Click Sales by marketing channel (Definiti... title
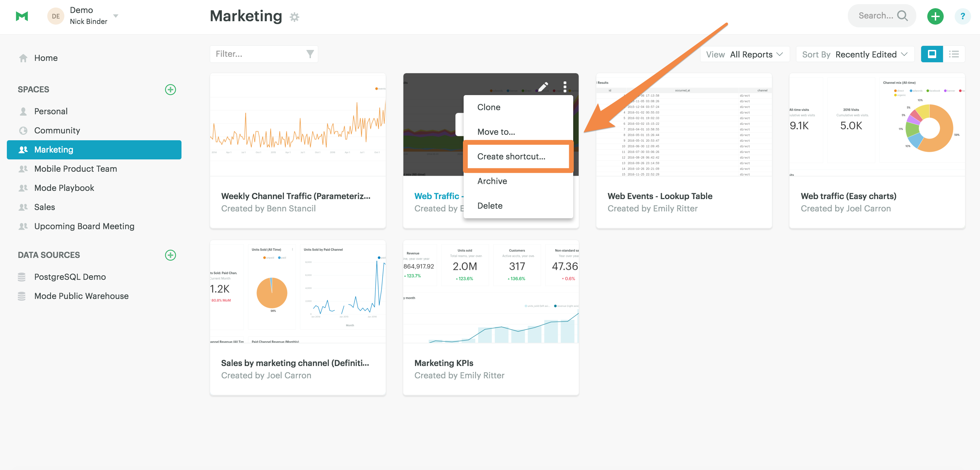This screenshot has height=470, width=980. coord(295,363)
